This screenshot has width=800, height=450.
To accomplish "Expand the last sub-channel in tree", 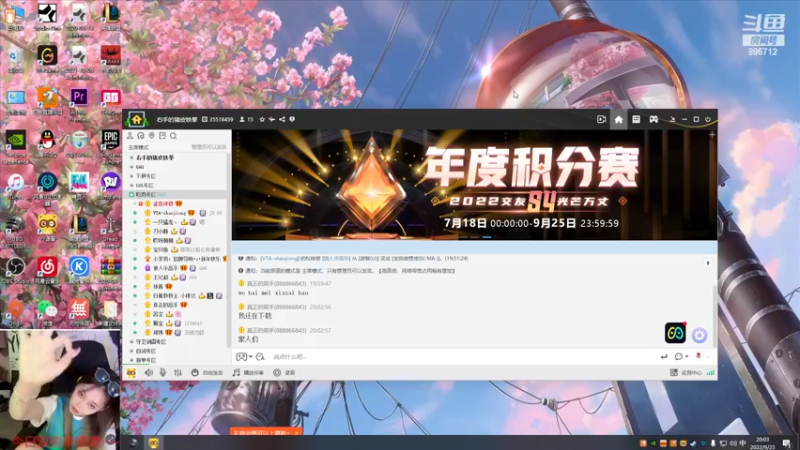I will pyautogui.click(x=132, y=360).
